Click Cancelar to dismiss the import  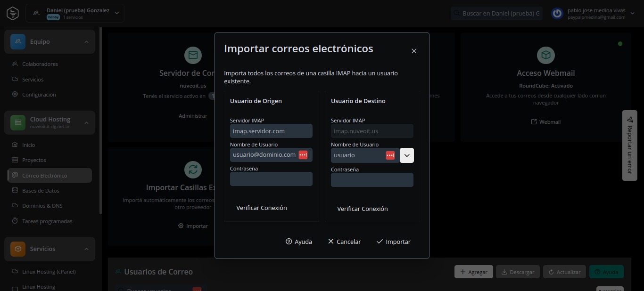(x=344, y=242)
